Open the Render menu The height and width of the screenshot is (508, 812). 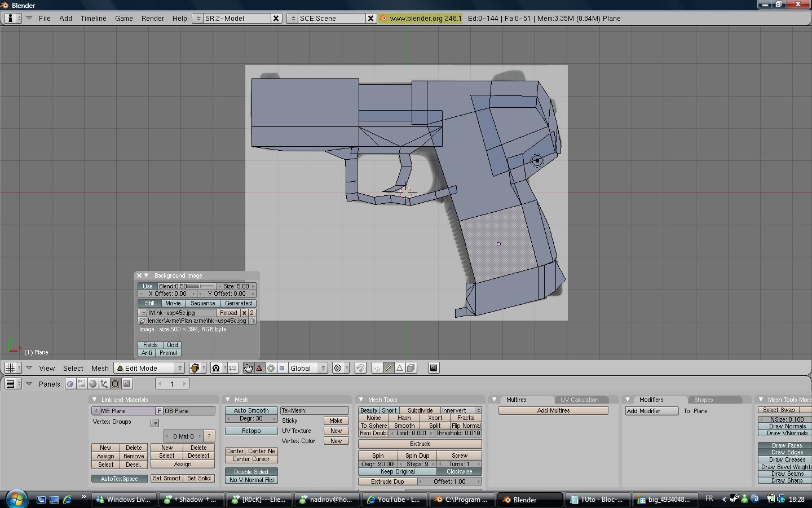click(x=153, y=18)
